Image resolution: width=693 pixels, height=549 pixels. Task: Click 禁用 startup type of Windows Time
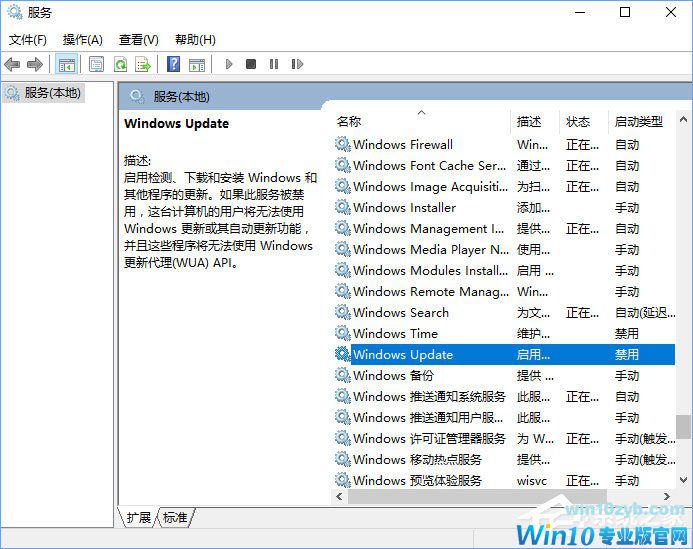(627, 333)
